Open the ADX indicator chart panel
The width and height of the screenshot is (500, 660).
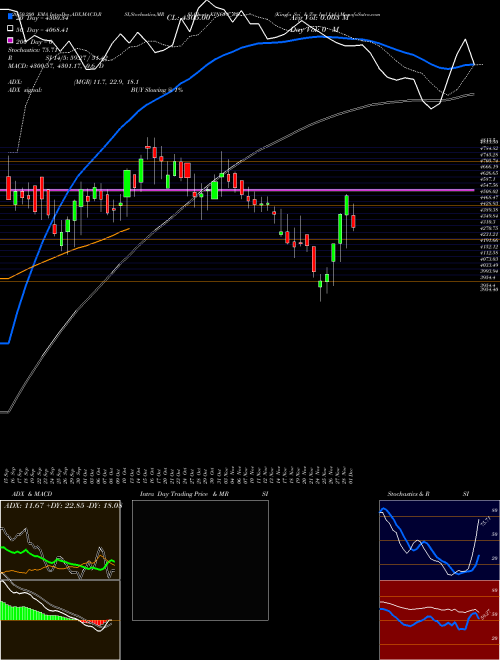[60, 540]
